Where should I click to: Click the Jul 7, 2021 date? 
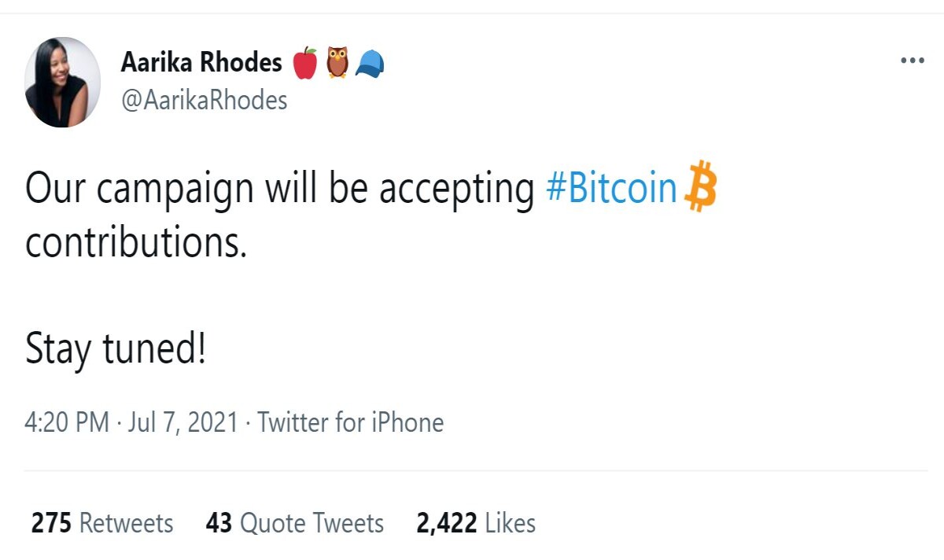pos(183,422)
